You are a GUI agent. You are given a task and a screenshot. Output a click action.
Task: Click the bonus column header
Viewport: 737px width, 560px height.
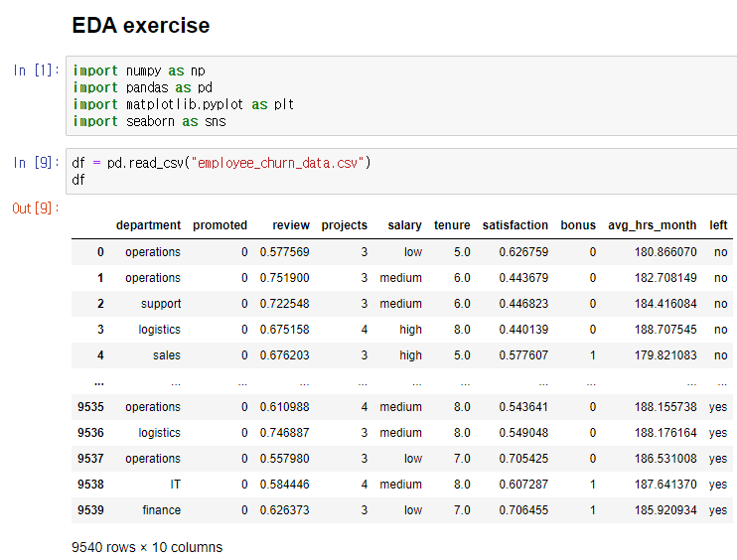578,225
